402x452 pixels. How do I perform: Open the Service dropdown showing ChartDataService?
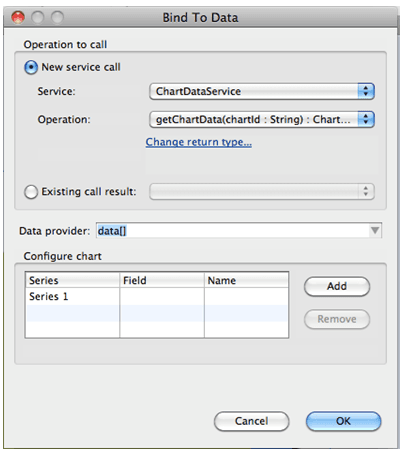(262, 91)
